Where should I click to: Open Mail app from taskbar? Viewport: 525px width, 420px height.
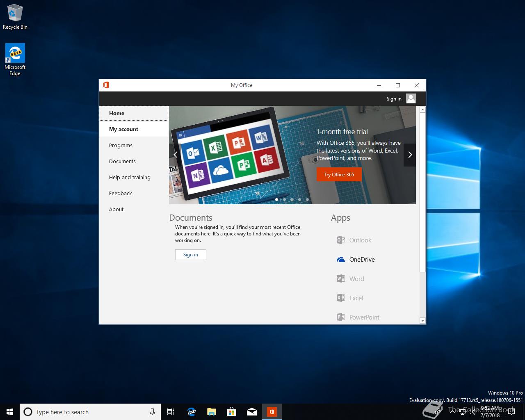(x=251, y=412)
